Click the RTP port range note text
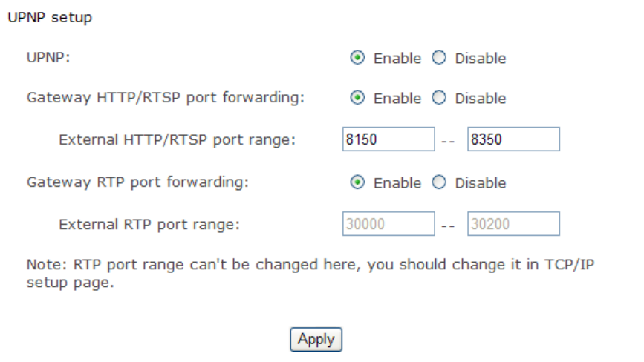 [310, 273]
